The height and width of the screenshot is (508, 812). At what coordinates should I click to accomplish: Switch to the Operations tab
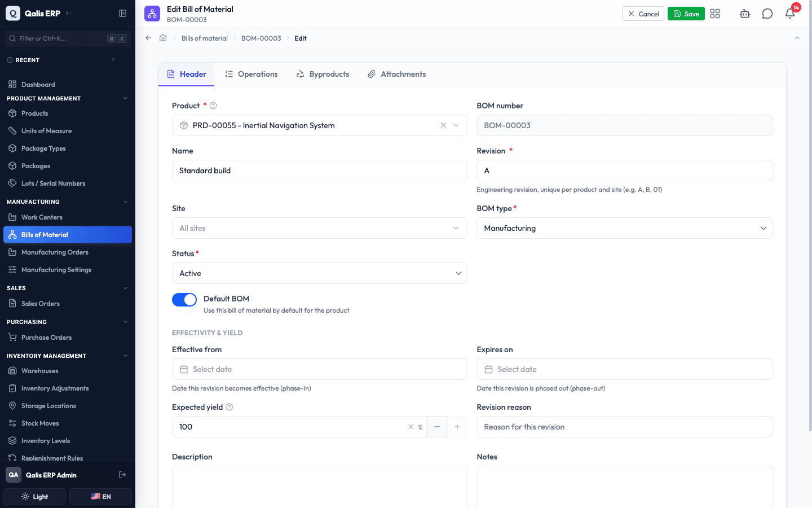point(251,74)
